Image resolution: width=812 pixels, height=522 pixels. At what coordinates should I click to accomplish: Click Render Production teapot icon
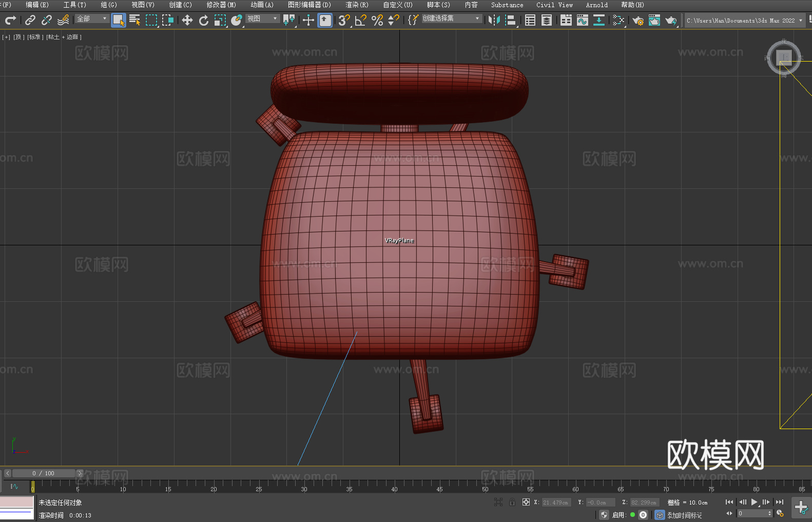[671, 20]
